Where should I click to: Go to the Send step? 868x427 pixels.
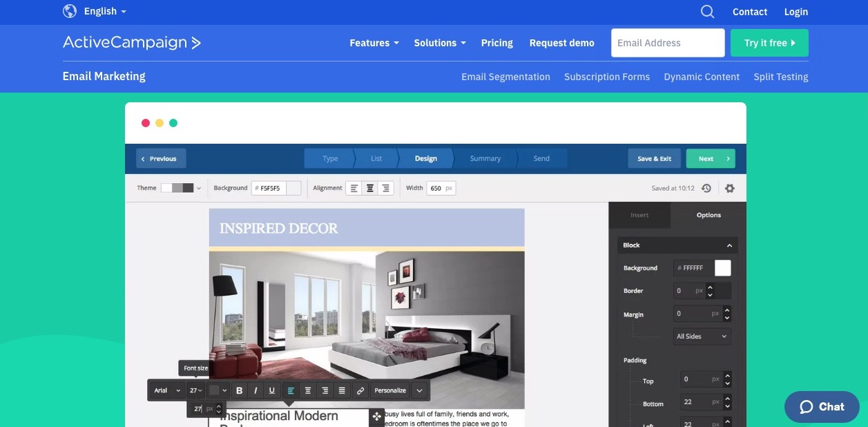click(x=541, y=158)
